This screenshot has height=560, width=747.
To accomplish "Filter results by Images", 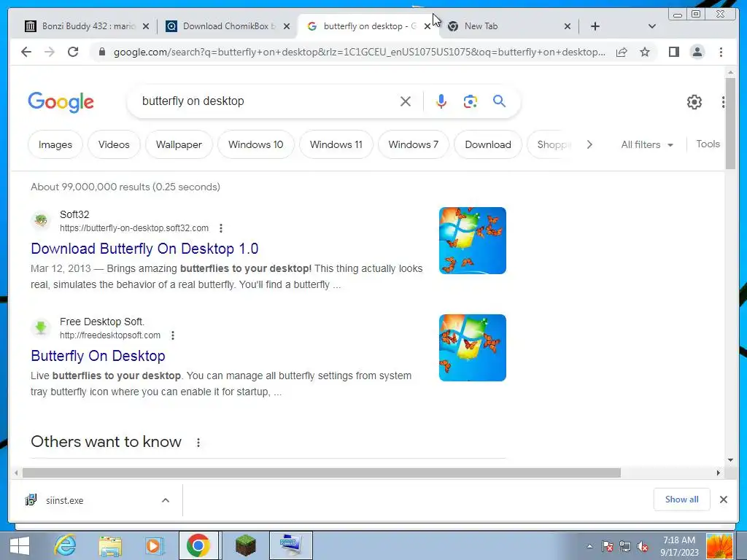I will [55, 144].
